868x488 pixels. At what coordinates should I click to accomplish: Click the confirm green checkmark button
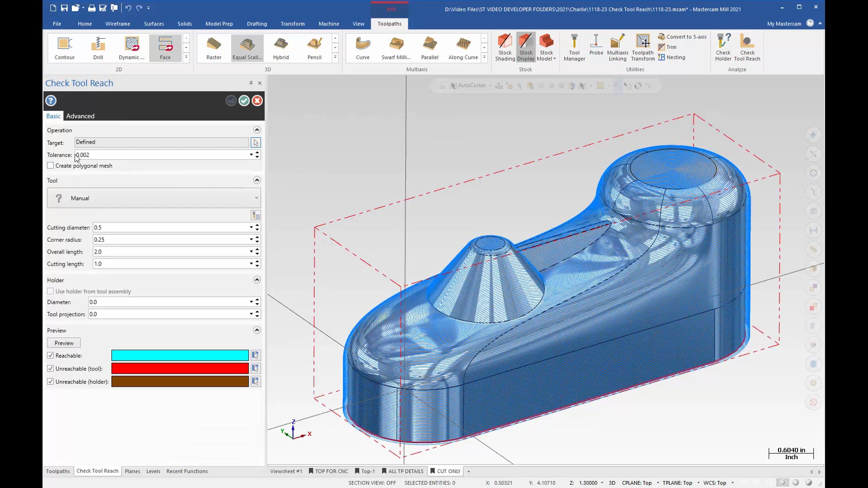(244, 100)
